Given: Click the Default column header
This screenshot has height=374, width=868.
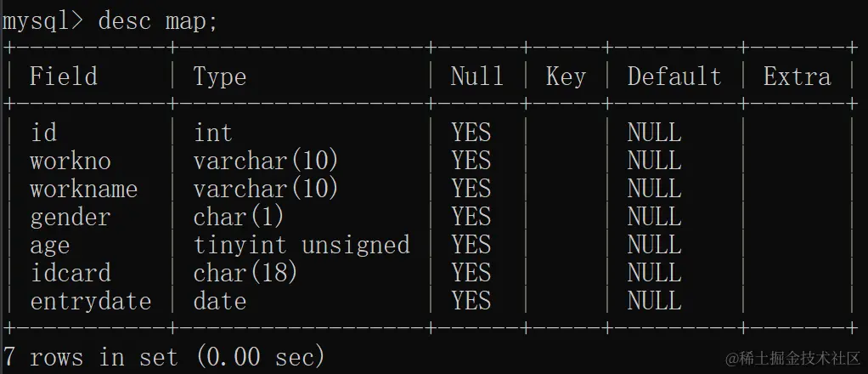Looking at the screenshot, I should pos(674,76).
